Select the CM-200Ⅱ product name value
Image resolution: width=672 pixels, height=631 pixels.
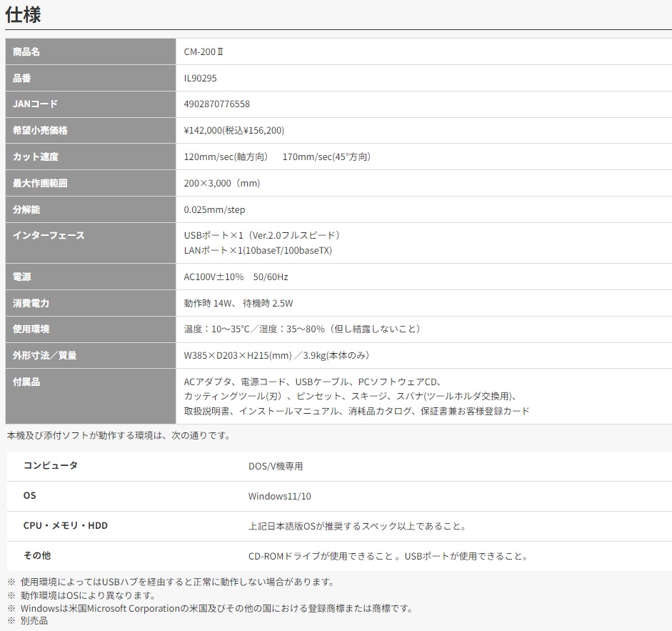(x=204, y=51)
